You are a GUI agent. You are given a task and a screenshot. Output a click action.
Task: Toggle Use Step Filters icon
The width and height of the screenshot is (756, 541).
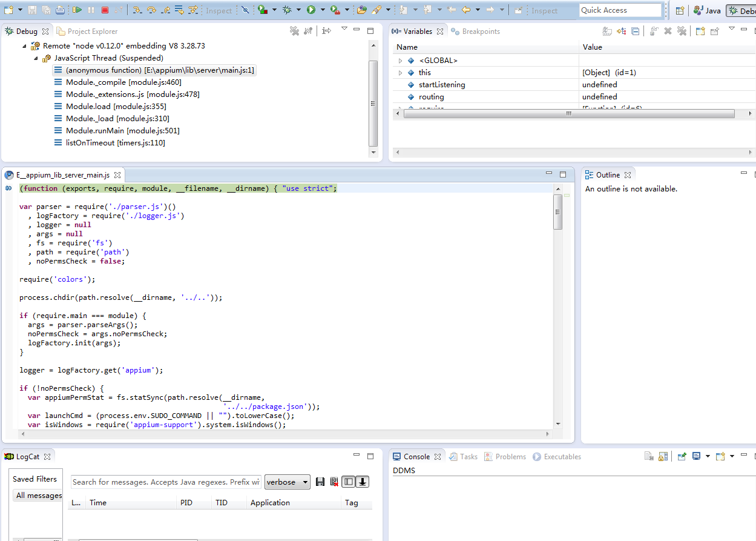point(193,10)
